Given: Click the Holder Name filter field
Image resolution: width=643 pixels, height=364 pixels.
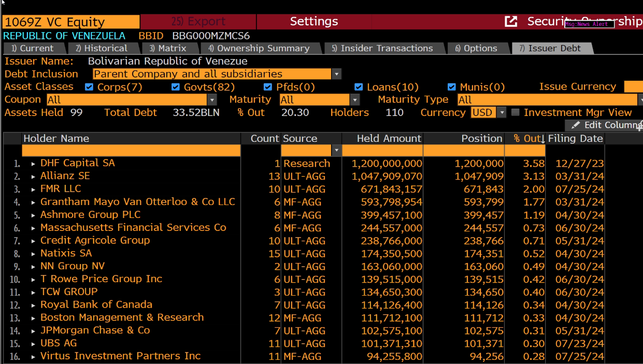Looking at the screenshot, I should pos(131,151).
